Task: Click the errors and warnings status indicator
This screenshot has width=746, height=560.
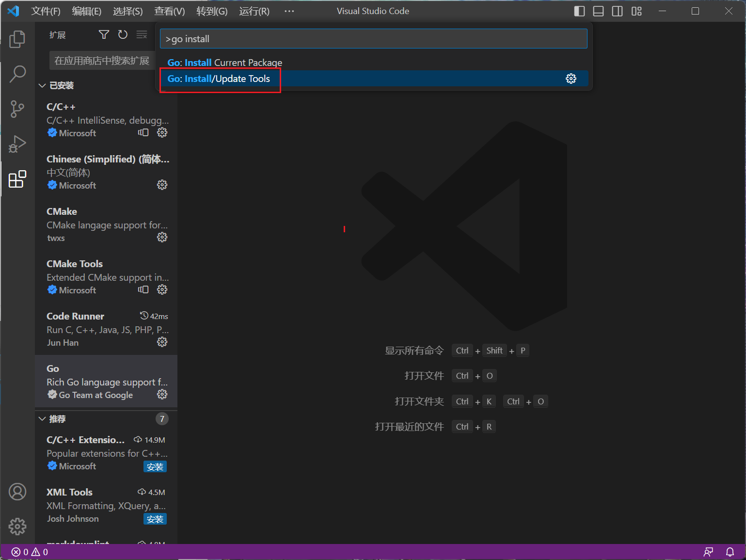Action: click(x=30, y=552)
